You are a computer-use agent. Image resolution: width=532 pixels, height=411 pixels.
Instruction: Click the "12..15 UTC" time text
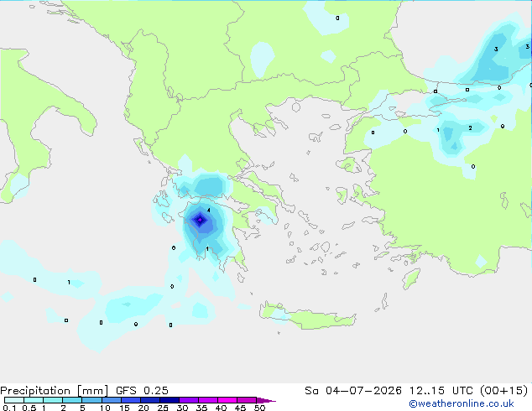(x=441, y=391)
